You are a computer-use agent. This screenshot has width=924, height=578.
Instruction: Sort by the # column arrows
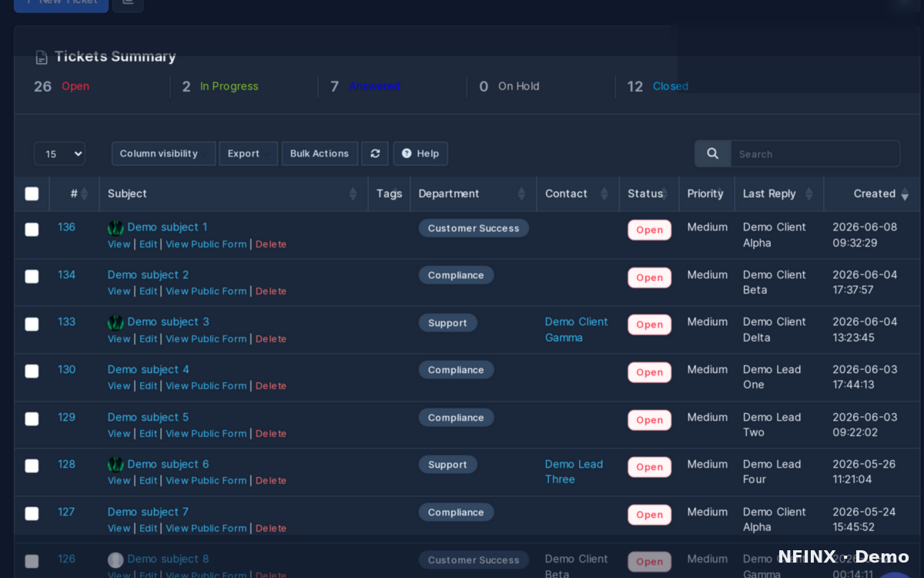[x=85, y=194]
